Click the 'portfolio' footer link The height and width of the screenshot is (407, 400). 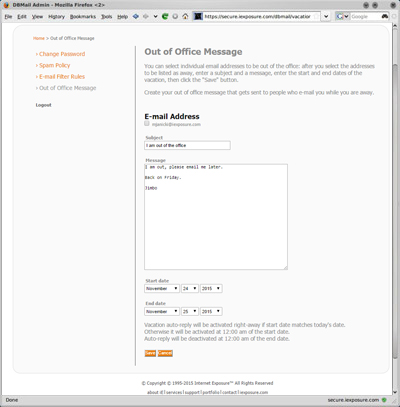pos(211,392)
